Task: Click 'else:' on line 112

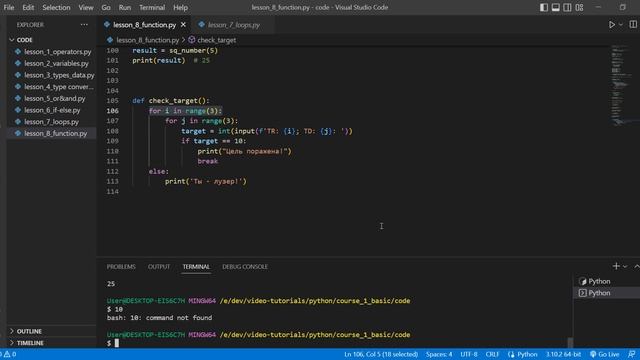Action: click(x=158, y=171)
